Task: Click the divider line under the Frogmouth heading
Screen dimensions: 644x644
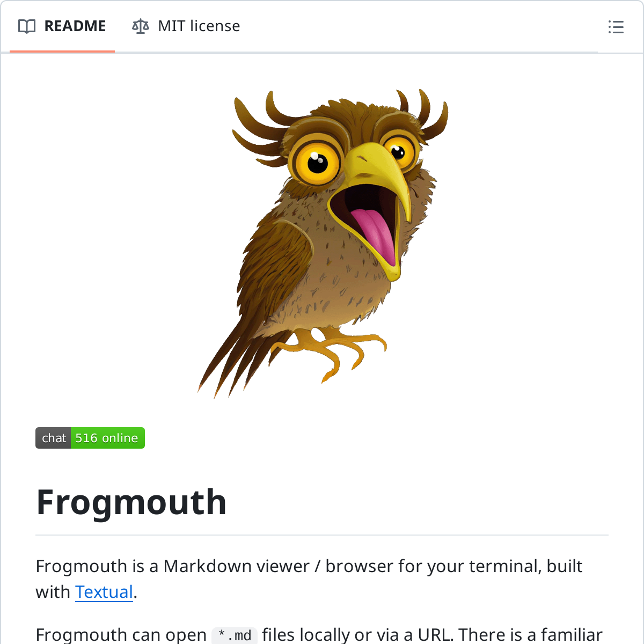Action: click(322, 535)
